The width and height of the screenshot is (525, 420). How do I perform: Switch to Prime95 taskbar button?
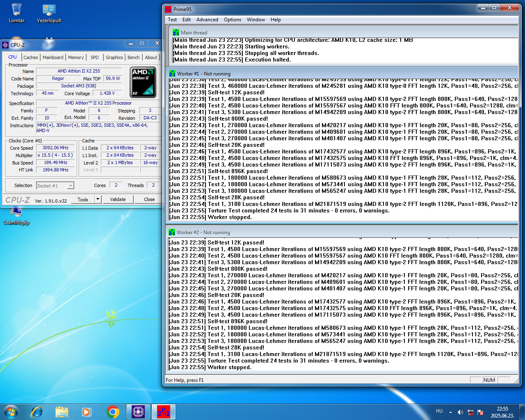(x=164, y=411)
